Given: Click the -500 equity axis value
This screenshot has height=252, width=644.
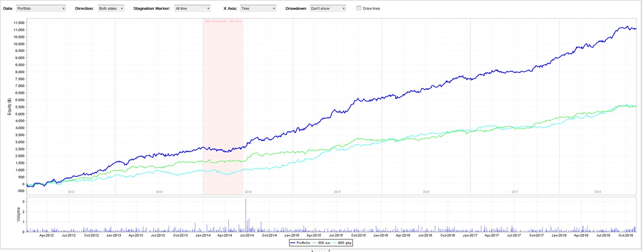Looking at the screenshot, I should pos(20,191).
